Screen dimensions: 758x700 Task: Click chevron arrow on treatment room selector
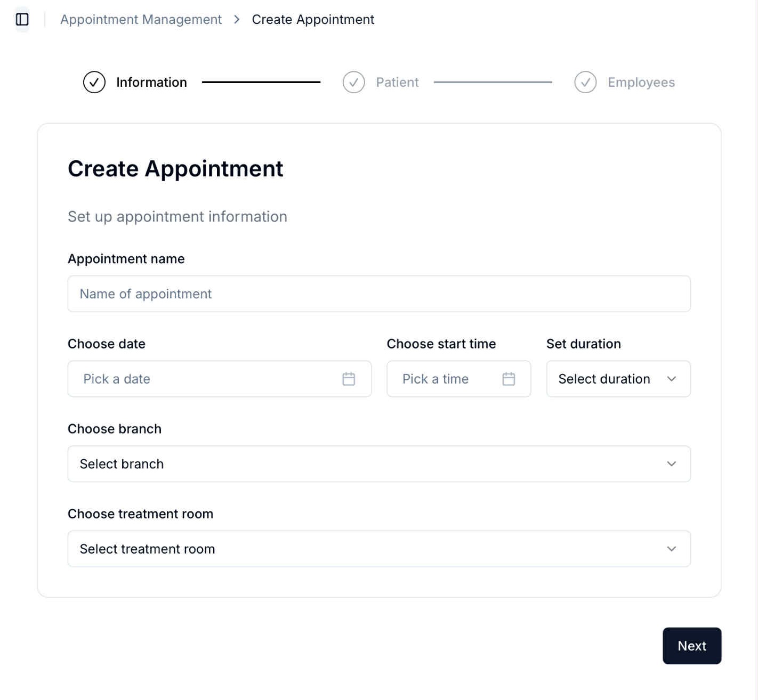click(671, 549)
